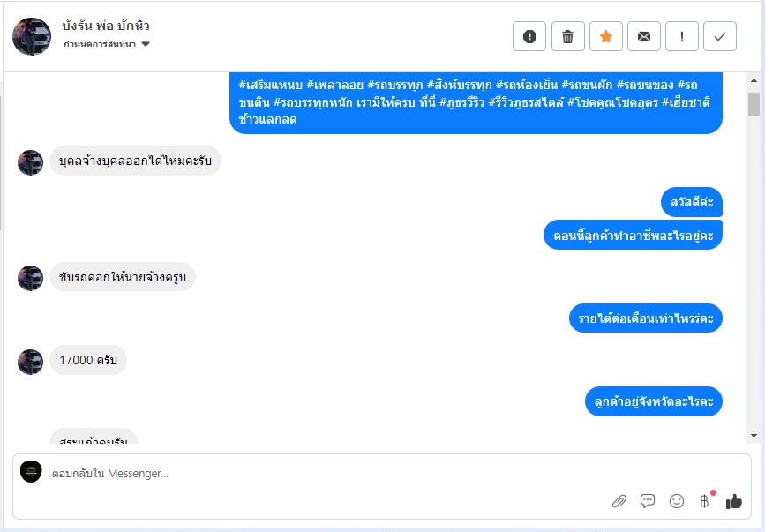This screenshot has width=765, height=532.
Task: Delete conversation with the trash icon
Action: point(567,36)
